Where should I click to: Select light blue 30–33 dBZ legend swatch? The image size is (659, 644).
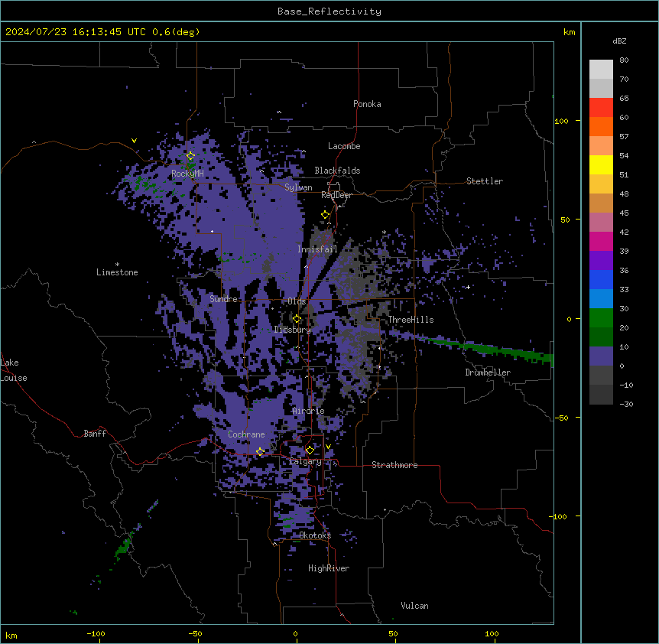click(601, 298)
